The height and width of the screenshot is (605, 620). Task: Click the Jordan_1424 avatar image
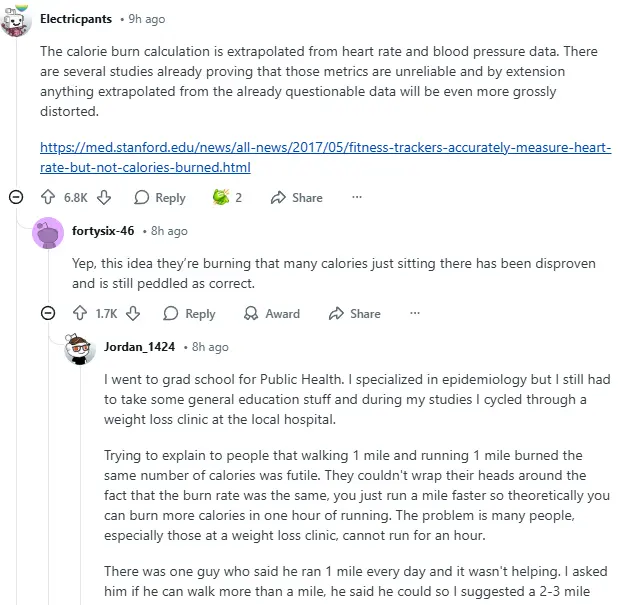[x=80, y=348]
